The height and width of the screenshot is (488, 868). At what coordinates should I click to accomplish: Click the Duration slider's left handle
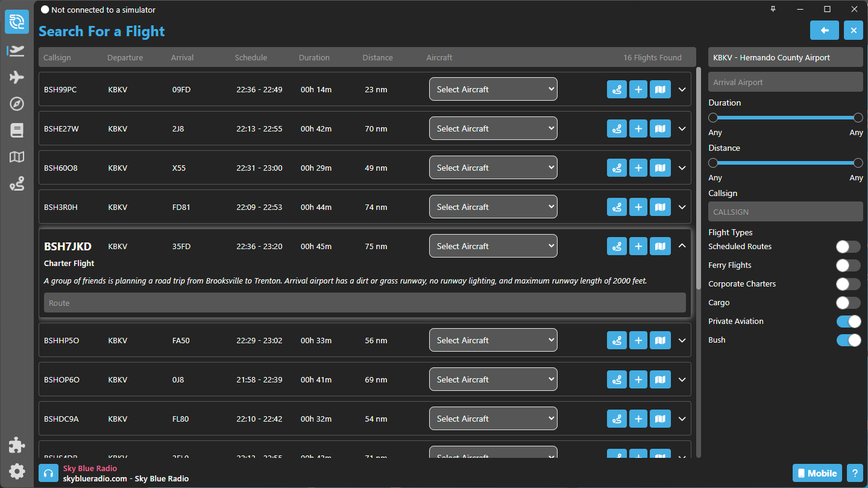[713, 118]
